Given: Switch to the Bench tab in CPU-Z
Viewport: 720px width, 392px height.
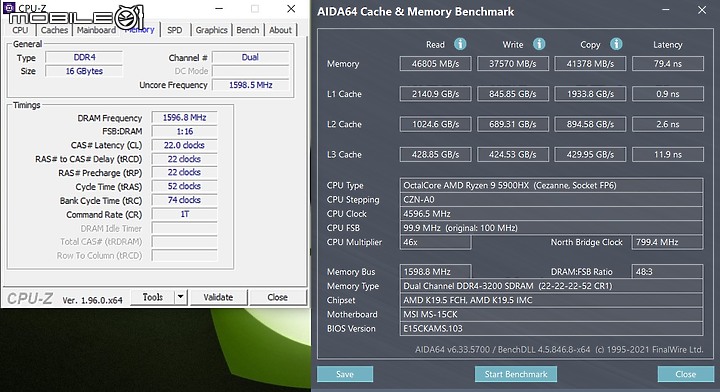Looking at the screenshot, I should [x=248, y=30].
